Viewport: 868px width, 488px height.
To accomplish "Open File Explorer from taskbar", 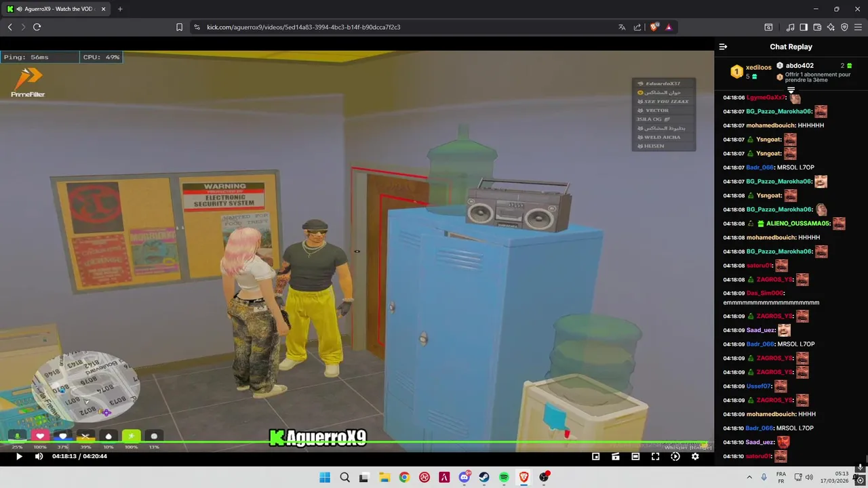I will 384,477.
